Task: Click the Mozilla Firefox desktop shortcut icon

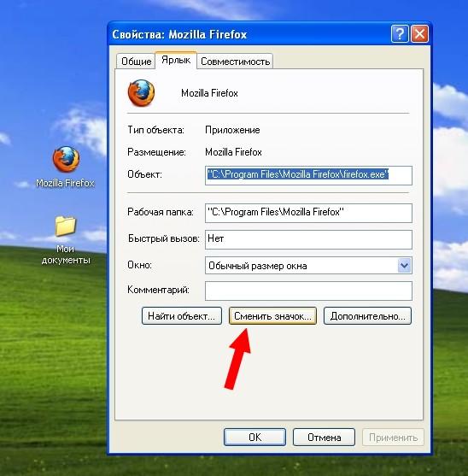Action: [x=66, y=159]
